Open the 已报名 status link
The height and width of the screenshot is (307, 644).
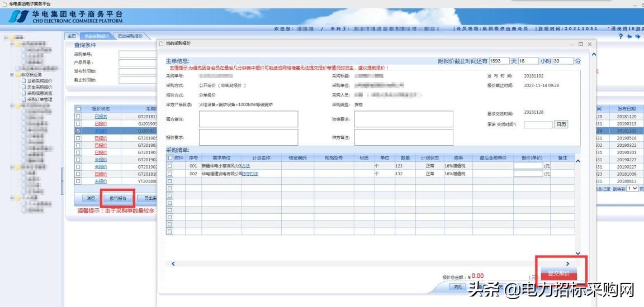coord(101,117)
